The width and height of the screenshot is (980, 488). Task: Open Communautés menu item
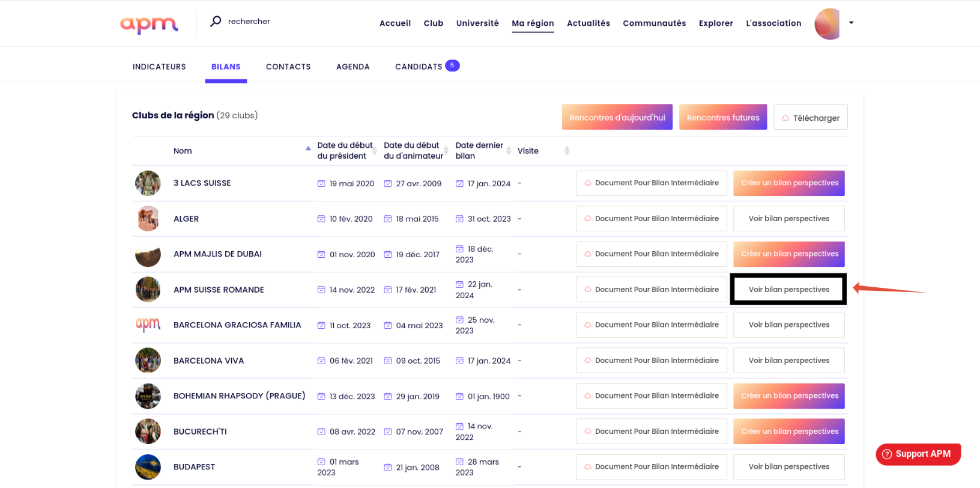click(x=655, y=23)
